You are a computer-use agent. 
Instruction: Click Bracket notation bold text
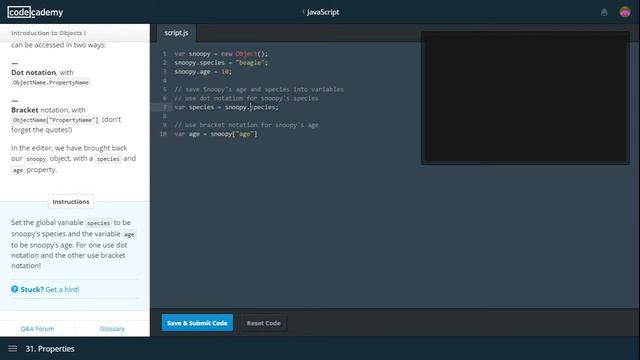(24, 110)
